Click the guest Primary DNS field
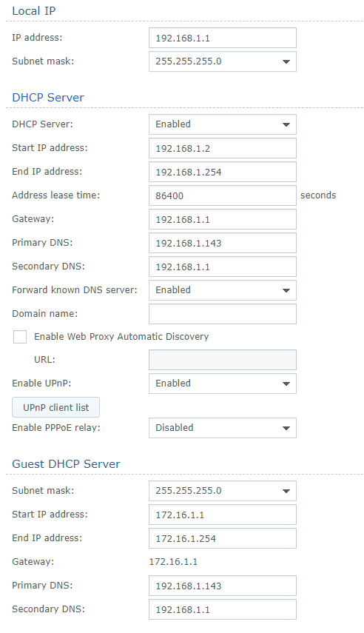The width and height of the screenshot is (364, 633). pos(223,586)
